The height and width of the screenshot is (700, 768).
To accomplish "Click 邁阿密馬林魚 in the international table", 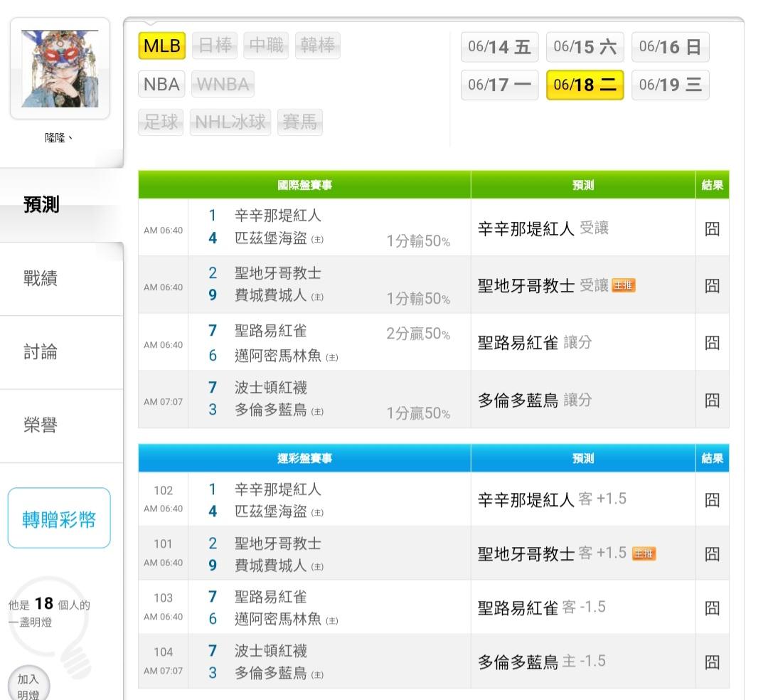I will tap(278, 356).
